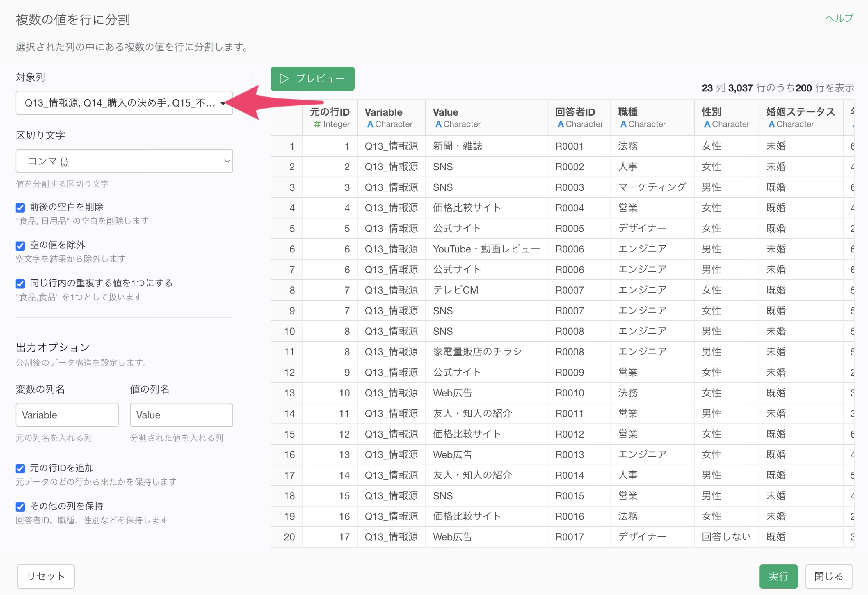Click the 回答者ID column header
868x595 pixels.
[579, 117]
